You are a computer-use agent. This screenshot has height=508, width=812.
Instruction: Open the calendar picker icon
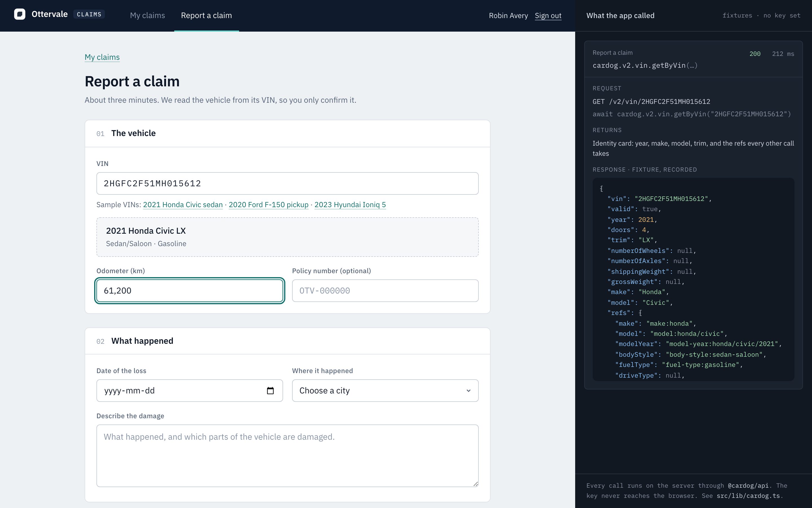270,390
